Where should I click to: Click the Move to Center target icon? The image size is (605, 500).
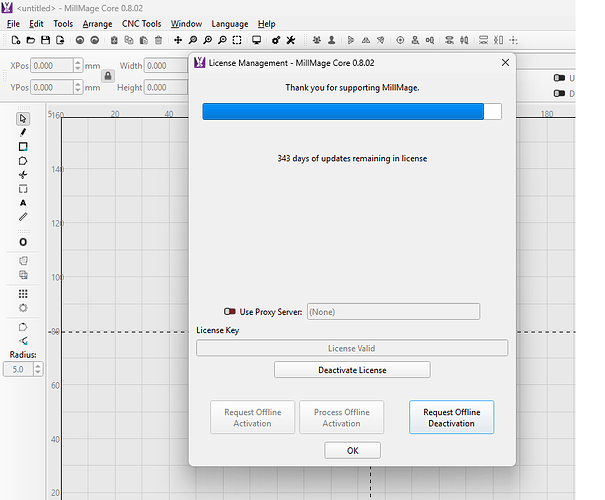tap(400, 40)
